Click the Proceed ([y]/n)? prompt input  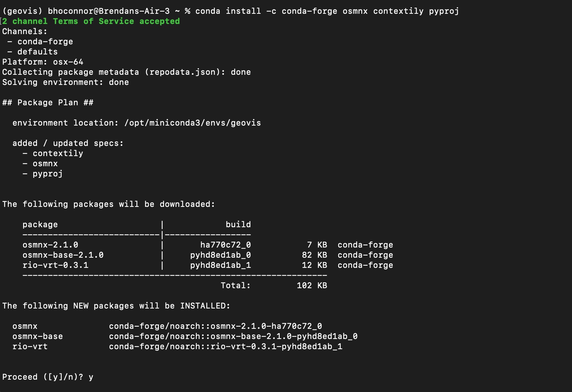click(91, 377)
